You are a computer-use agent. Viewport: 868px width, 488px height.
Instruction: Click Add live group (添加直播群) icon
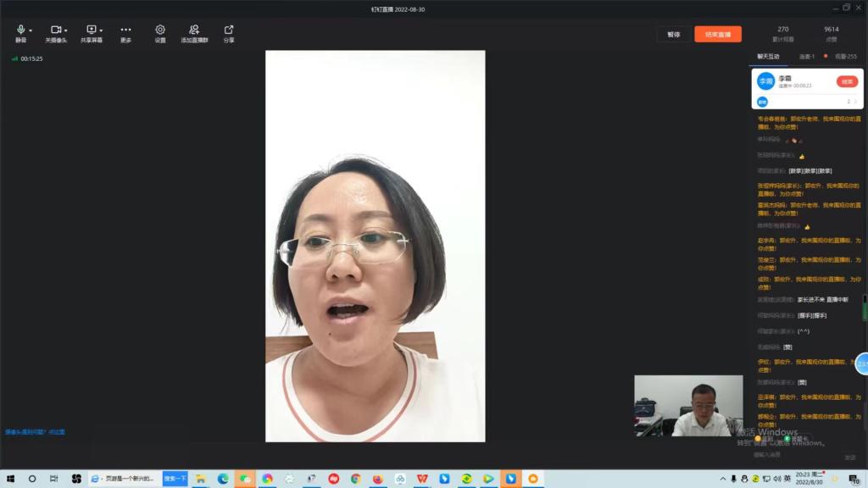(x=194, y=33)
